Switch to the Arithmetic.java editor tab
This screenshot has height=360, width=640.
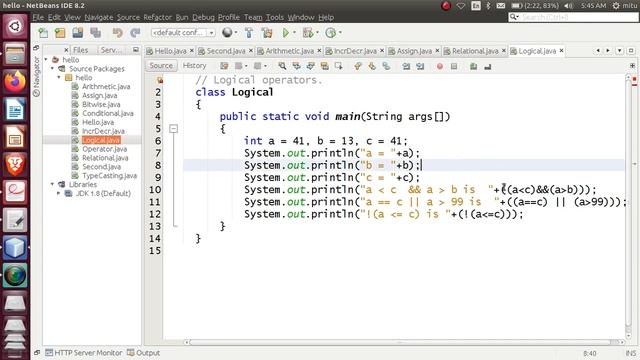[x=289, y=51]
